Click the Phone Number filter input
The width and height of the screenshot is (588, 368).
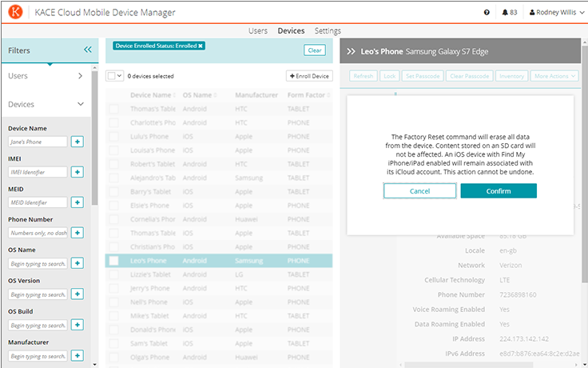coord(38,233)
